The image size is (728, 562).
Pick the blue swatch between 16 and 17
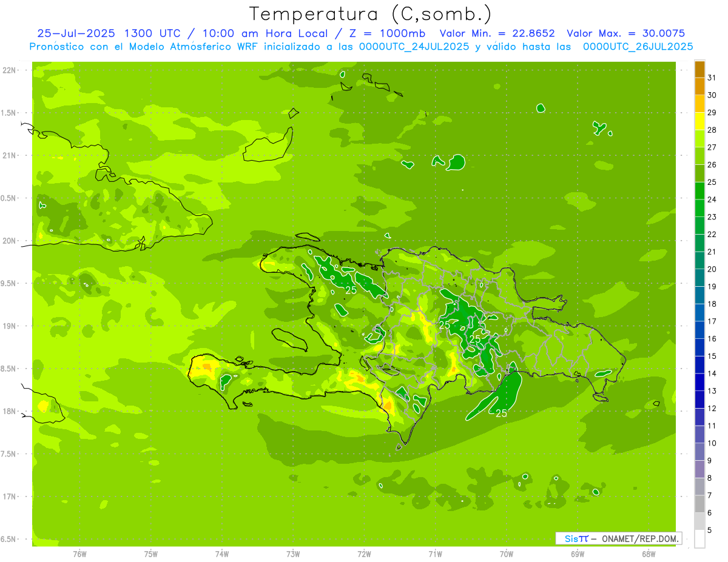tap(699, 330)
